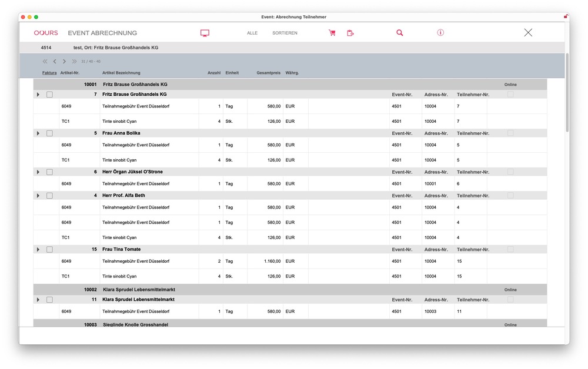Click the Faktura column header link
The height and width of the screenshot is (369, 588).
49,73
